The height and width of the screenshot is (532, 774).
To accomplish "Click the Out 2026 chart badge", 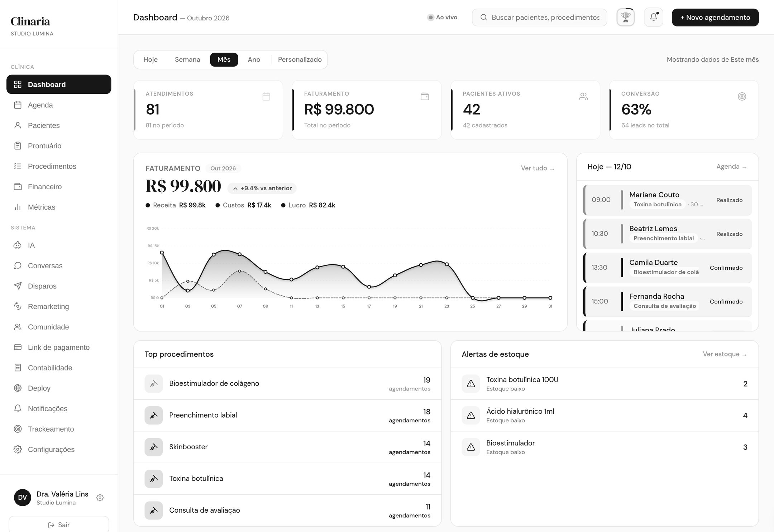I will pos(223,168).
